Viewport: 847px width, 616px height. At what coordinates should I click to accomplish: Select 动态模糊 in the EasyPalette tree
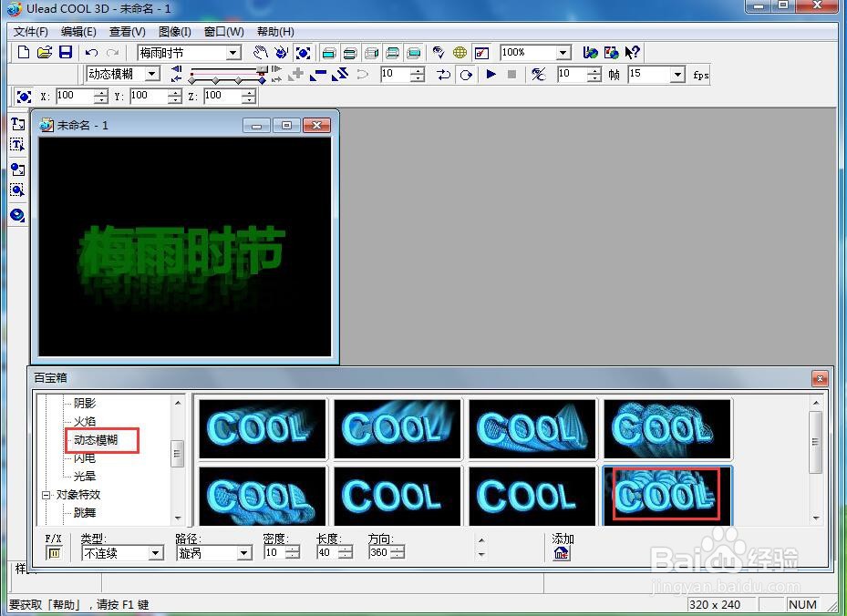96,440
